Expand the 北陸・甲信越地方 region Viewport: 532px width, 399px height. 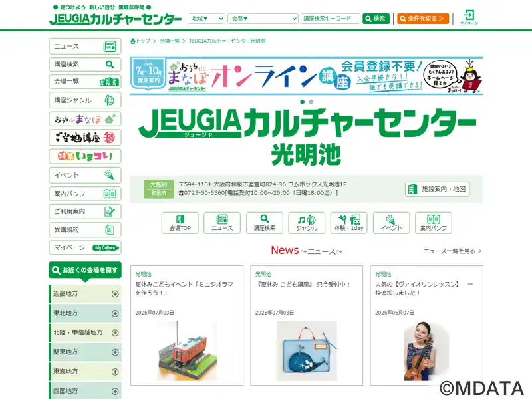[x=85, y=333]
